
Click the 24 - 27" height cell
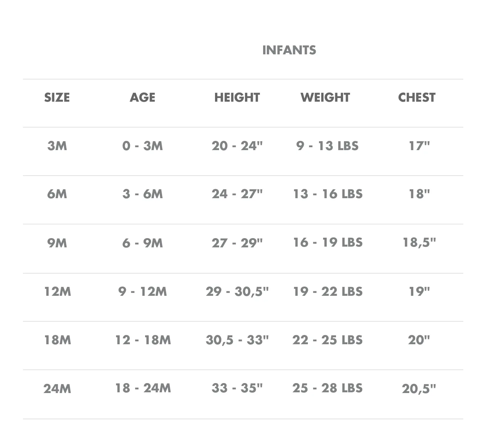coord(237,194)
